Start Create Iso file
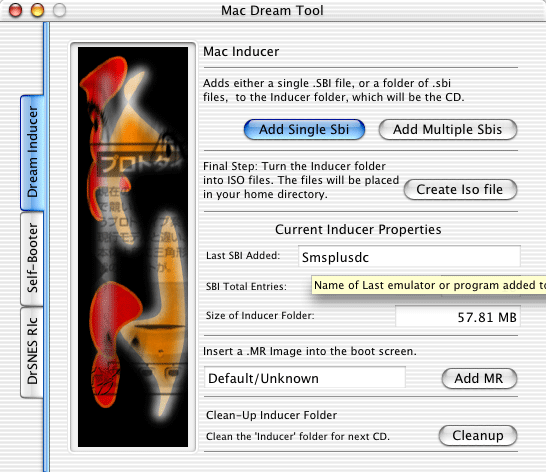This screenshot has height=472, width=546. (460, 189)
